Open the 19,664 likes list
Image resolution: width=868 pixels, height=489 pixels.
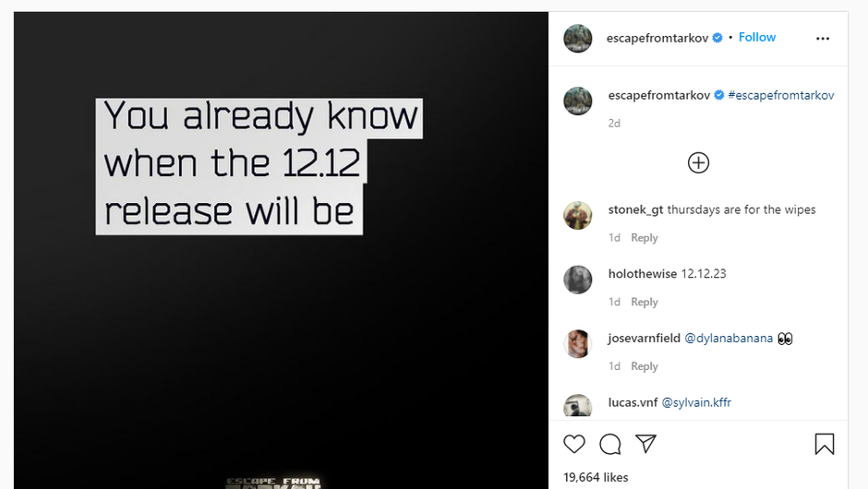point(596,477)
